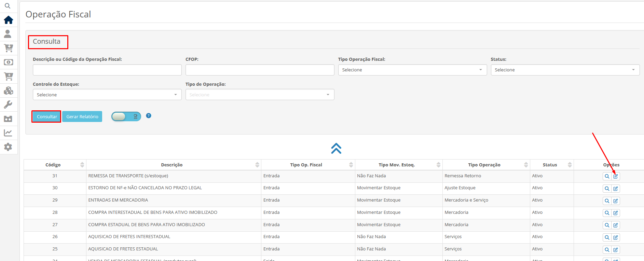This screenshot has width=644, height=261.
Task: Open the wrench tools sidebar icon
Action: [8, 104]
